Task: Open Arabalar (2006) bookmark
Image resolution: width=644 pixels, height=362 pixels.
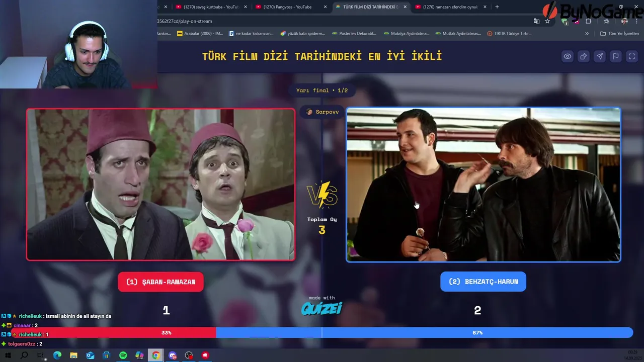Action: pyautogui.click(x=200, y=34)
